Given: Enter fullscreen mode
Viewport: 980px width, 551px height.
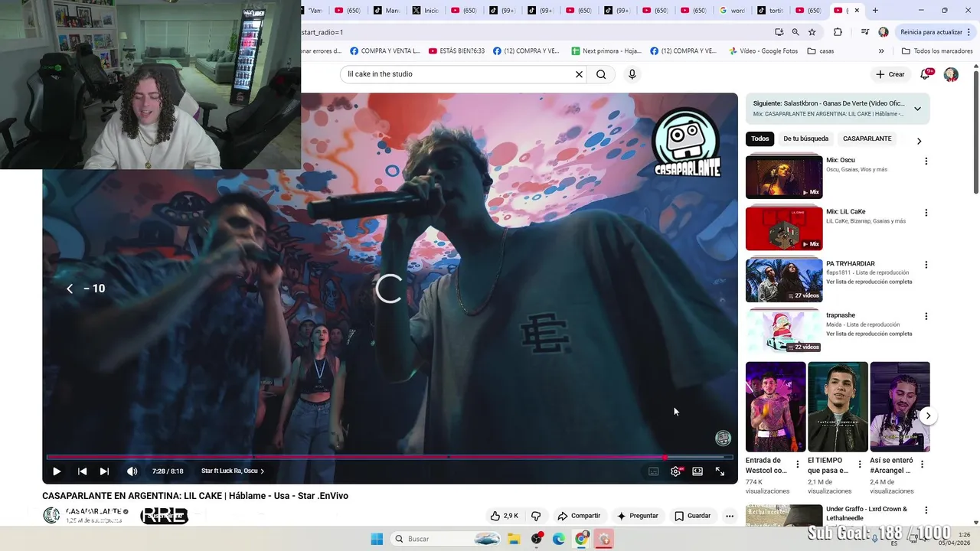Looking at the screenshot, I should click(x=720, y=471).
